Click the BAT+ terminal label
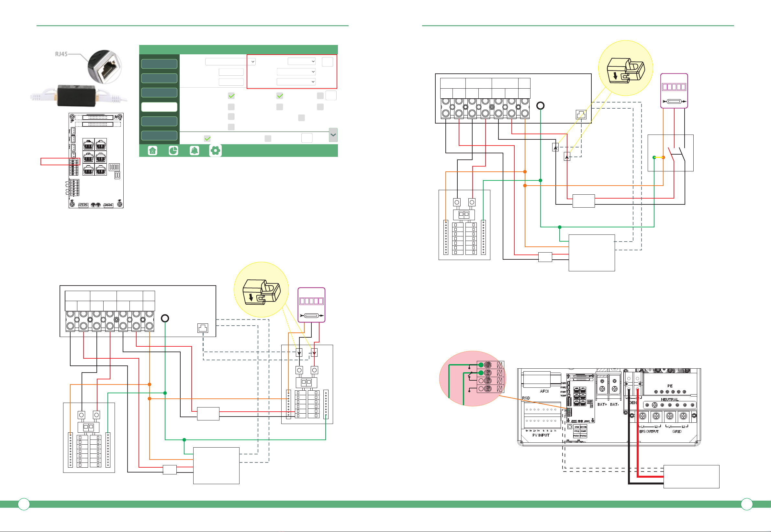Viewport: 771px width, 532px height. 602,404
